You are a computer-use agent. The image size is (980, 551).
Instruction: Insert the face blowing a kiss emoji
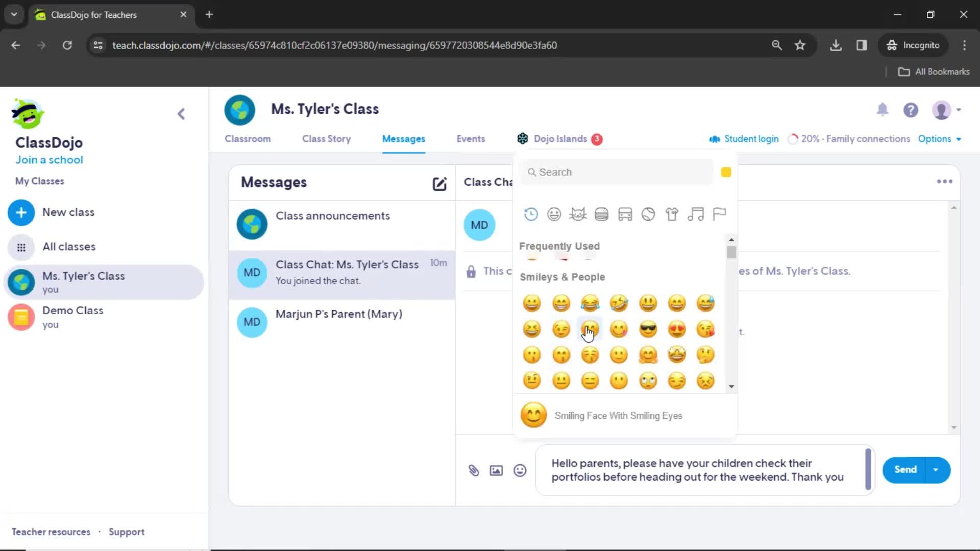[x=705, y=329]
